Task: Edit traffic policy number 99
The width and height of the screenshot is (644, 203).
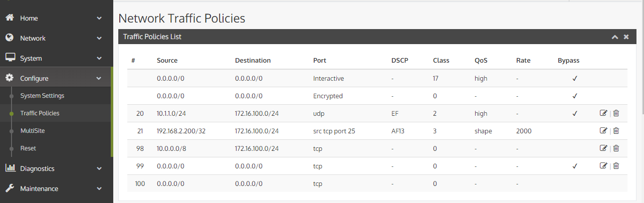Action: tap(603, 166)
